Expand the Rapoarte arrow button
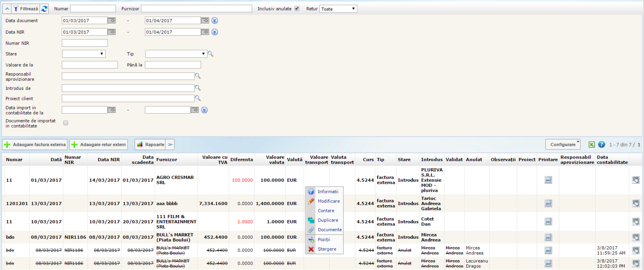644x270 pixels. click(x=170, y=145)
